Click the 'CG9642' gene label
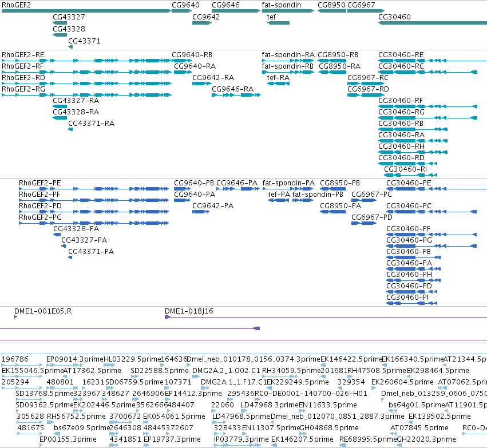Image resolution: width=487 pixels, height=448 pixels. (x=206, y=17)
